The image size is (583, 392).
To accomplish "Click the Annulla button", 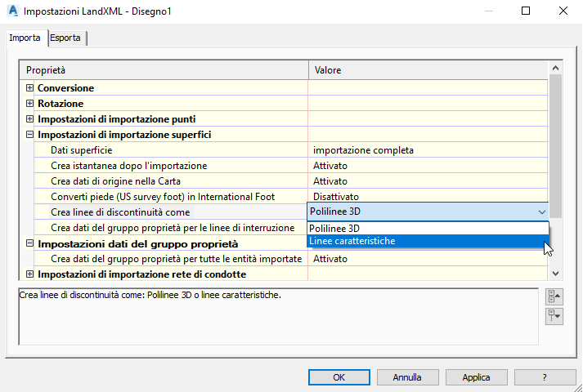I will 406,377.
